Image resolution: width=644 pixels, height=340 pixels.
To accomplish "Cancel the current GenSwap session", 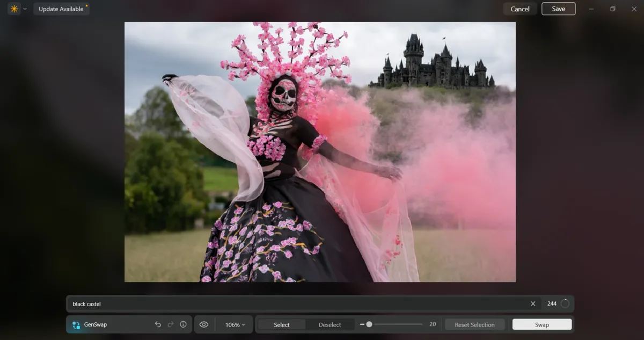I will coord(519,9).
